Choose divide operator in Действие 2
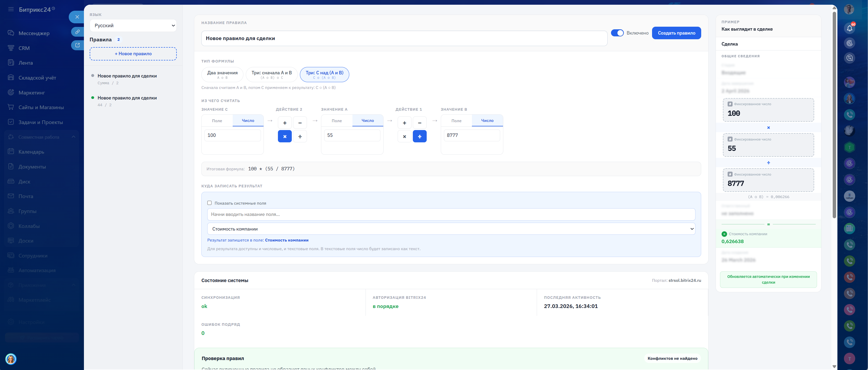The height and width of the screenshot is (370, 868). point(300,136)
